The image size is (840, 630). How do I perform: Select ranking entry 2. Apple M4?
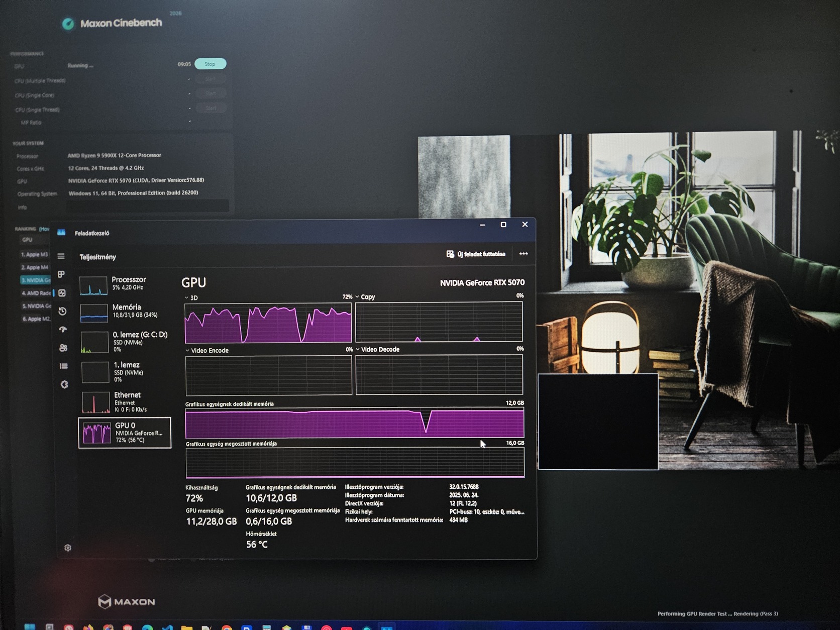click(x=35, y=267)
